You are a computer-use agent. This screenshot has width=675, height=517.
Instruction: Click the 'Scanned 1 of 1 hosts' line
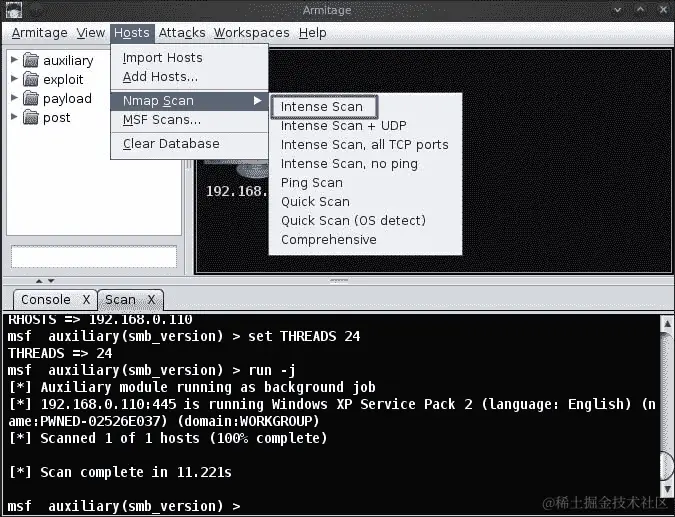click(168, 438)
